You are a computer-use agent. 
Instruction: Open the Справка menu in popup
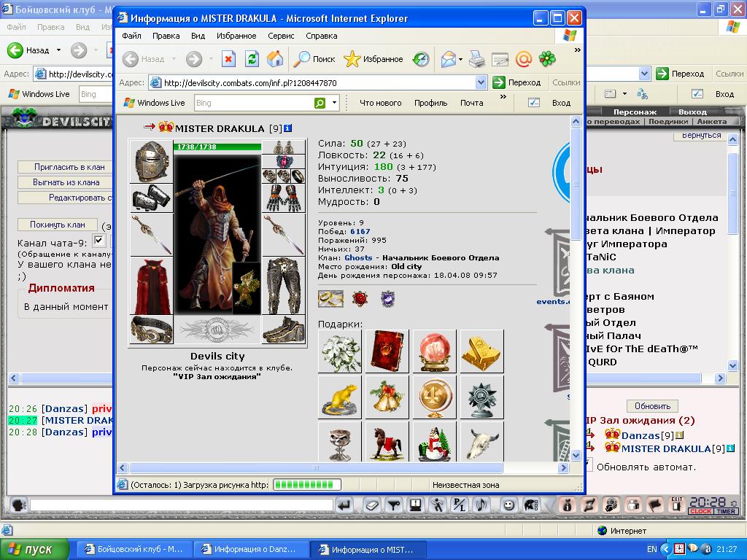[322, 36]
